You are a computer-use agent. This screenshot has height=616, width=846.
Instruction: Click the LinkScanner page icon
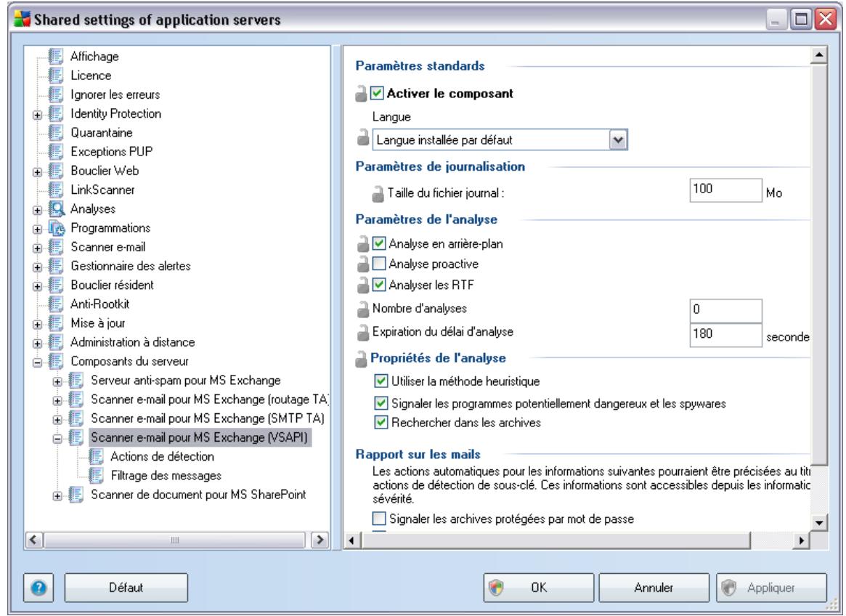coord(56,190)
